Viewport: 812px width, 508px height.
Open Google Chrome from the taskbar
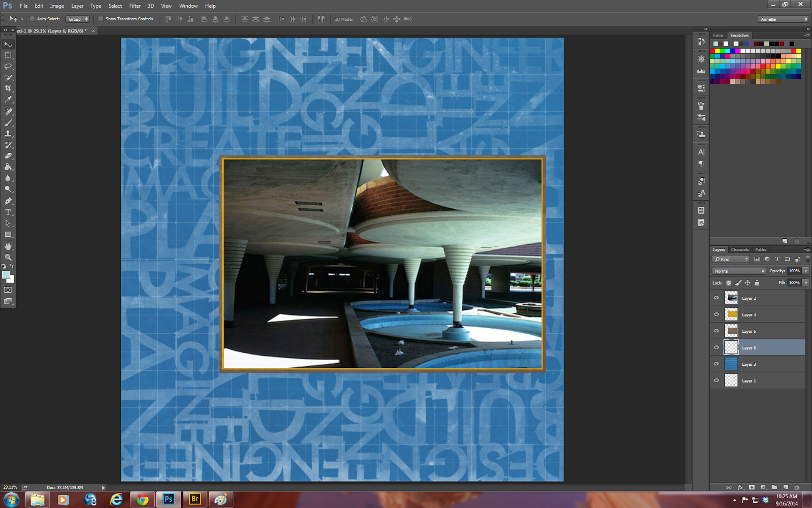pyautogui.click(x=143, y=499)
